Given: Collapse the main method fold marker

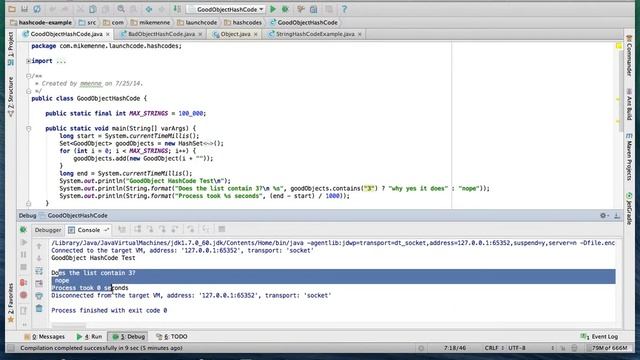Looking at the screenshot, I should pyautogui.click(x=29, y=129).
